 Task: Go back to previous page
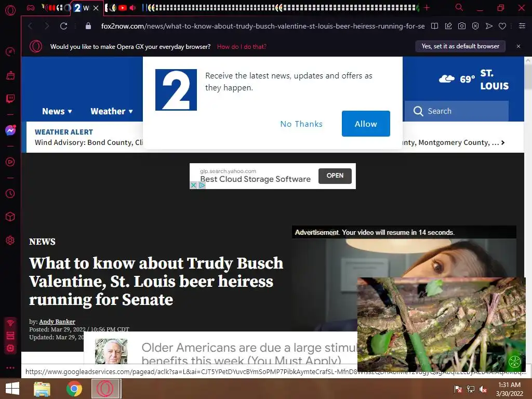(x=31, y=26)
